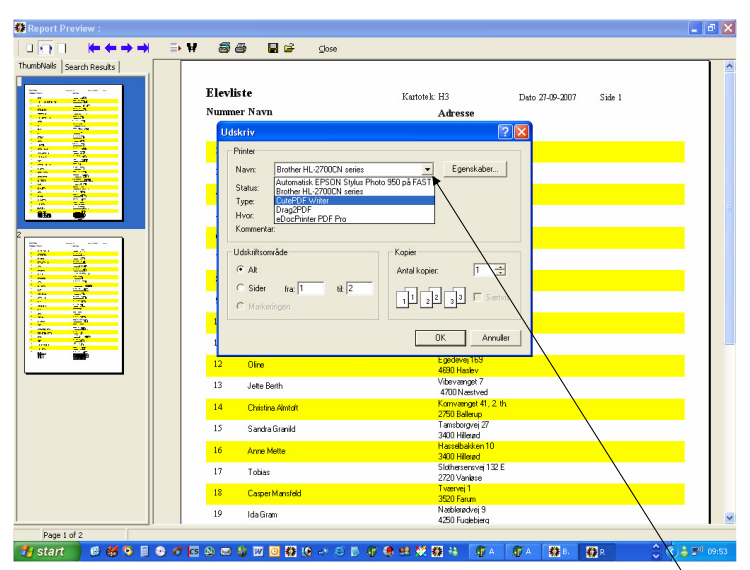Click OK in the Udskriv dialog
The image size is (750, 570).
click(x=440, y=338)
